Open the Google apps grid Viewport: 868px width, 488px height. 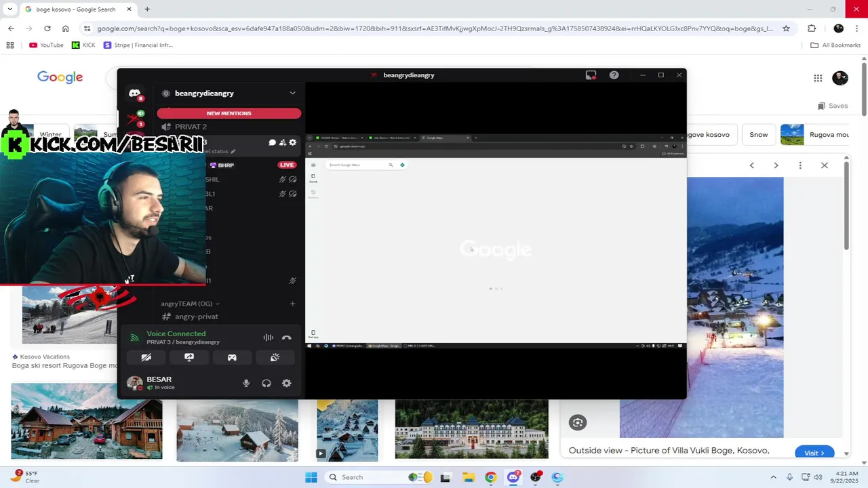click(x=818, y=78)
